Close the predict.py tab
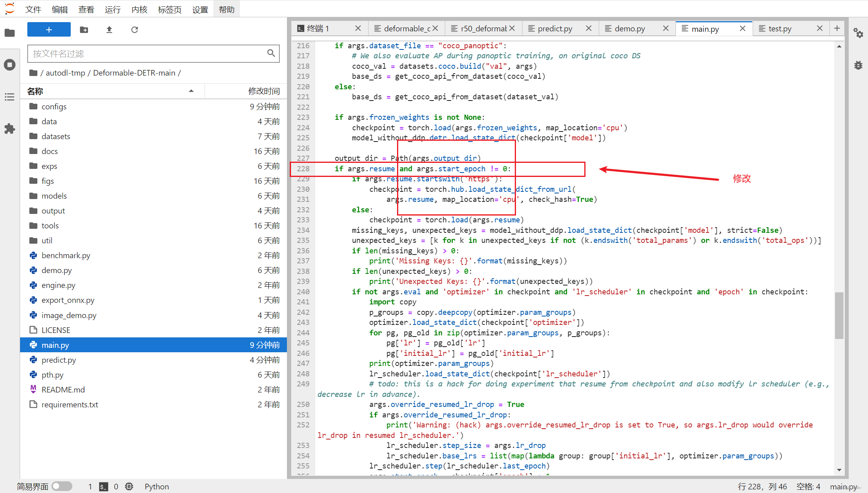This screenshot has width=868, height=493. coord(589,29)
